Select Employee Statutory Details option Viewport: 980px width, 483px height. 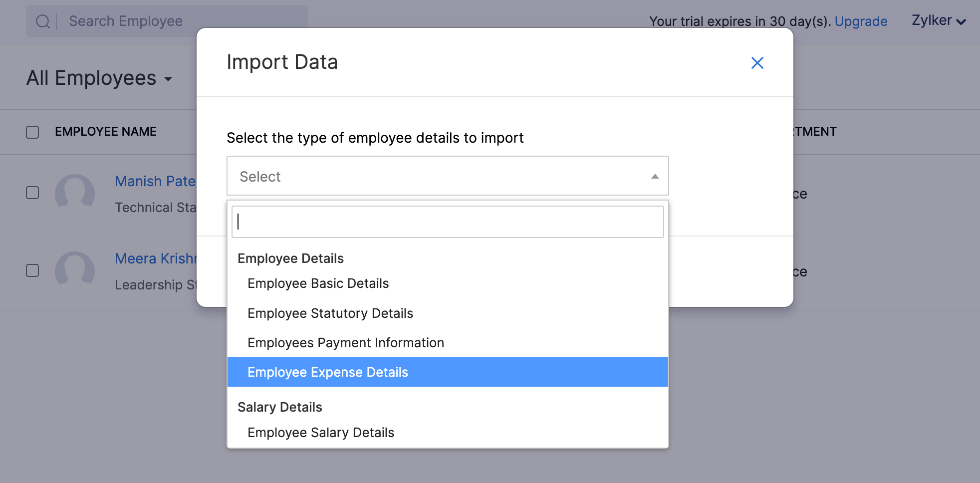pos(330,313)
